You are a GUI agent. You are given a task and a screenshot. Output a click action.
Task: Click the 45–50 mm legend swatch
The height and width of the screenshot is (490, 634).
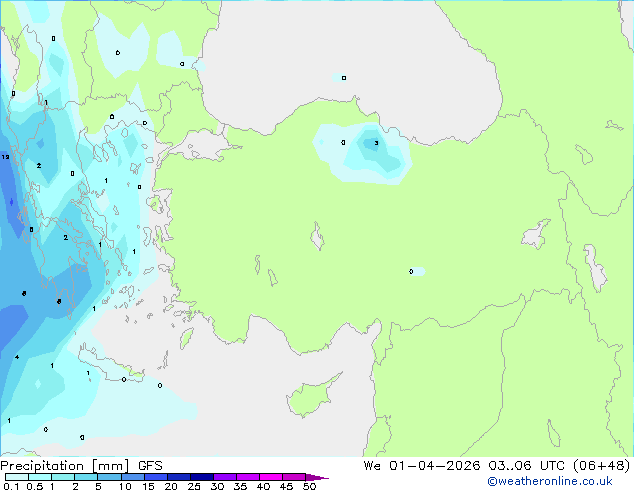coord(294,477)
